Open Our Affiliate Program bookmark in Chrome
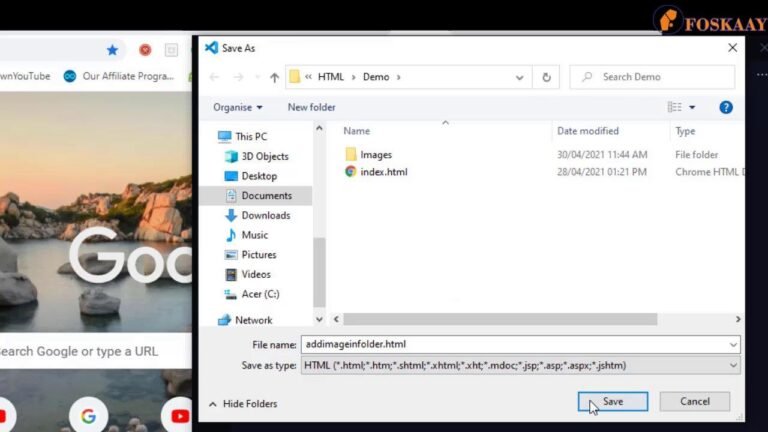 click(119, 76)
